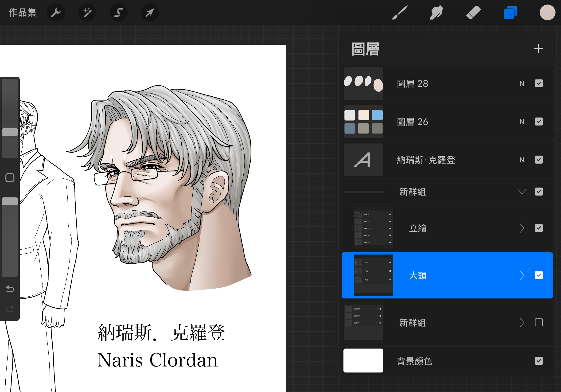This screenshot has width=561, height=392.
Task: Hide 圖層 28 layer visibility
Action: 538,84
